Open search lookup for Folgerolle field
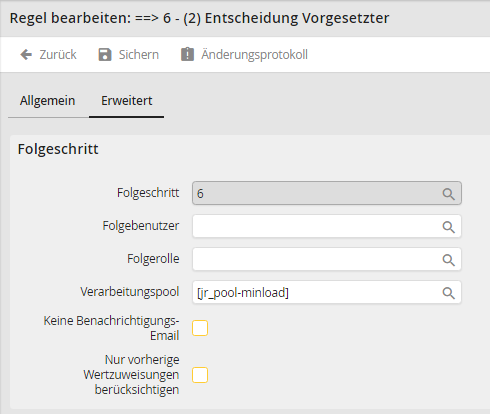 (448, 260)
